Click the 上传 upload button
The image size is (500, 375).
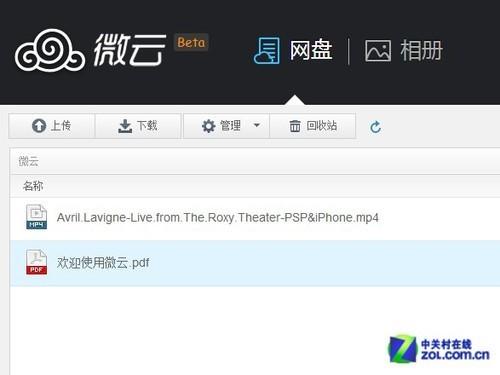click(52, 126)
